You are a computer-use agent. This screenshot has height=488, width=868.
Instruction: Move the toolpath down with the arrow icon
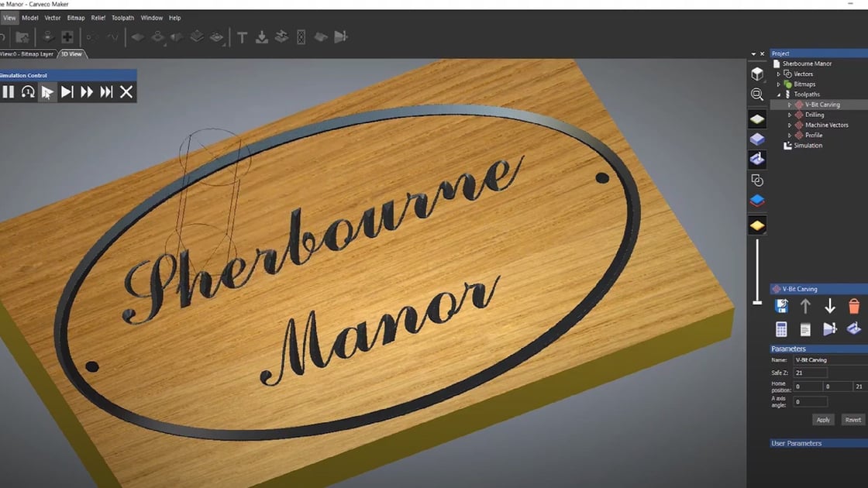pos(829,305)
